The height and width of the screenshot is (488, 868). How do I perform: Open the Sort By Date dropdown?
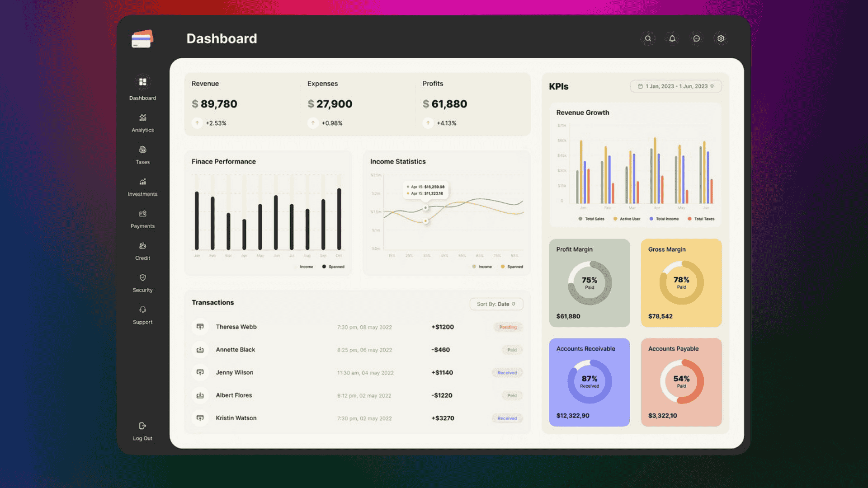coord(496,304)
